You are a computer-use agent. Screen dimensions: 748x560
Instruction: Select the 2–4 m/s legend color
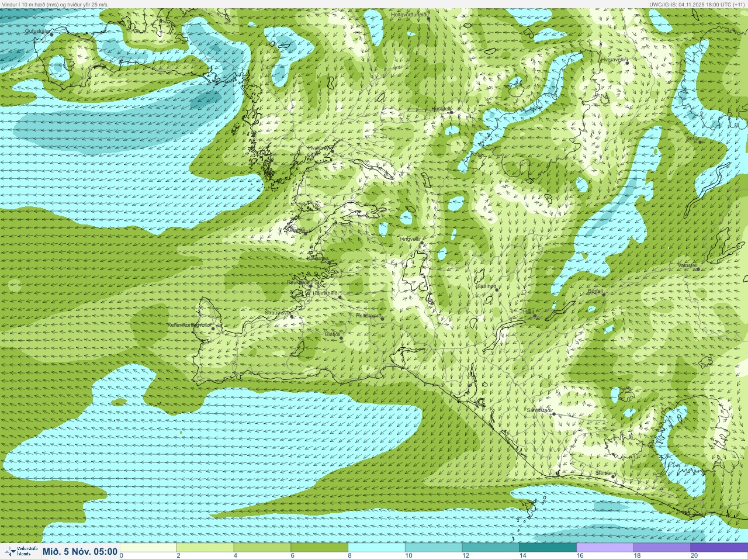[205, 548]
